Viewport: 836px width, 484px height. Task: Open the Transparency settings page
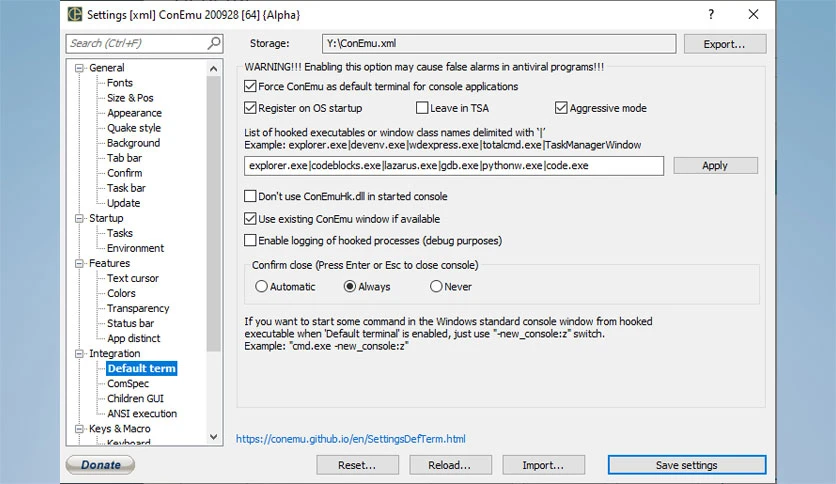(138, 308)
